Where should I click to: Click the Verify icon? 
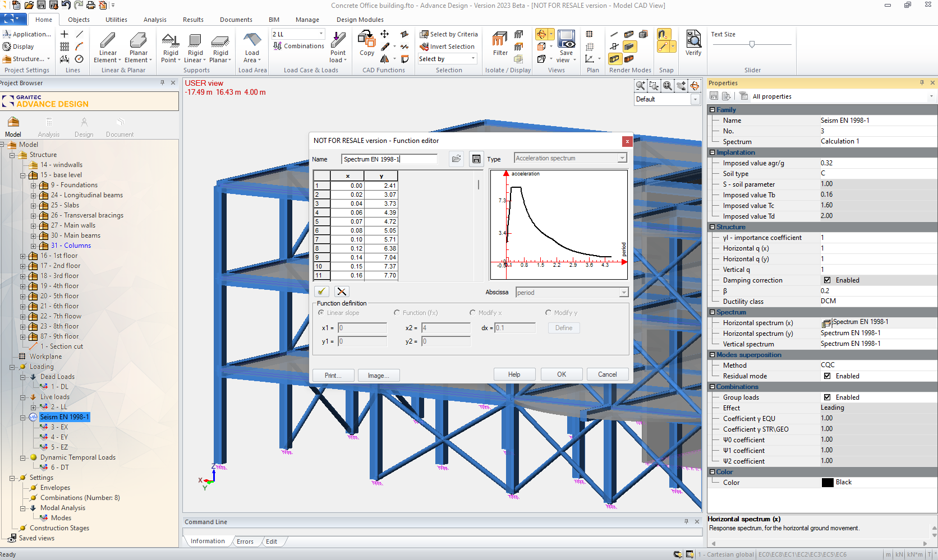tap(693, 39)
